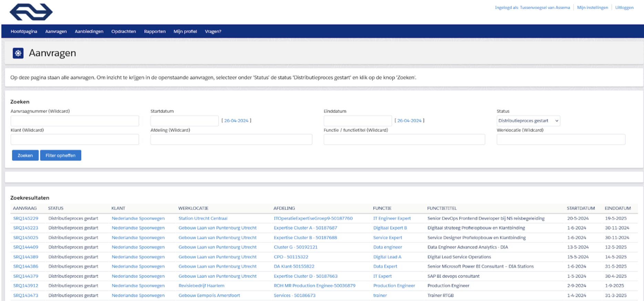644x301 pixels.
Task: Select Opdrachten in the navigation bar
Action: 124,31
